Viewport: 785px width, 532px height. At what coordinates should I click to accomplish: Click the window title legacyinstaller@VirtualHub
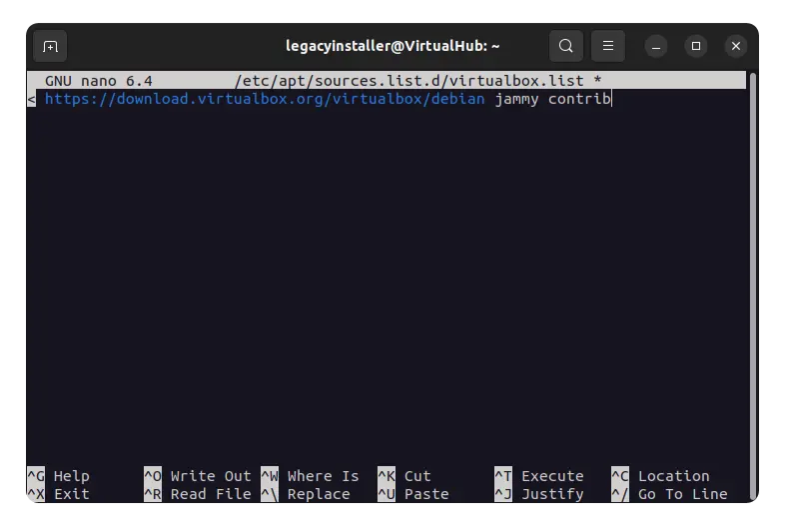pos(392,46)
